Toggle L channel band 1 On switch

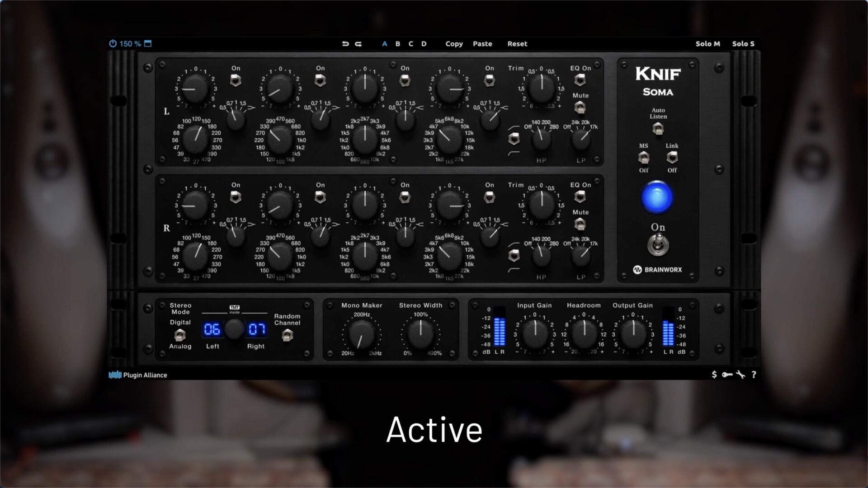click(236, 80)
